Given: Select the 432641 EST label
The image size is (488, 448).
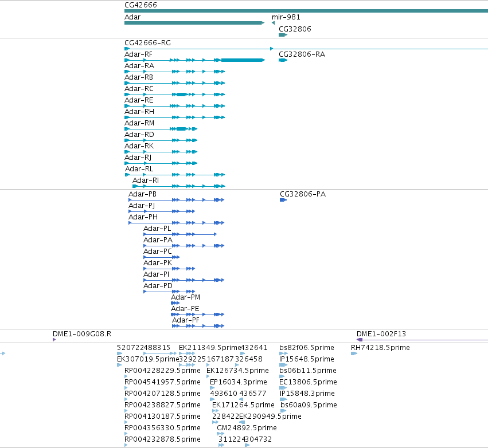Looking at the screenshot, I should pyautogui.click(x=254, y=348).
